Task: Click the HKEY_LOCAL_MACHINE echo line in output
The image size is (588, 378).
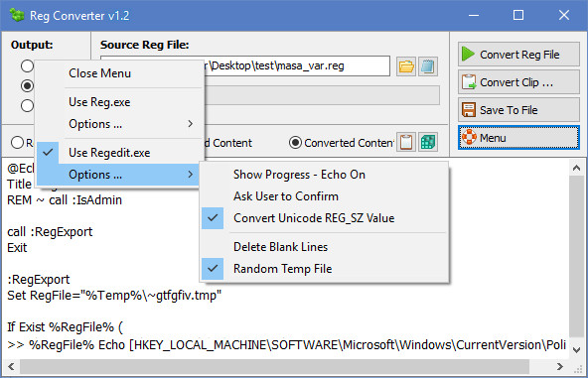Action: 286,344
